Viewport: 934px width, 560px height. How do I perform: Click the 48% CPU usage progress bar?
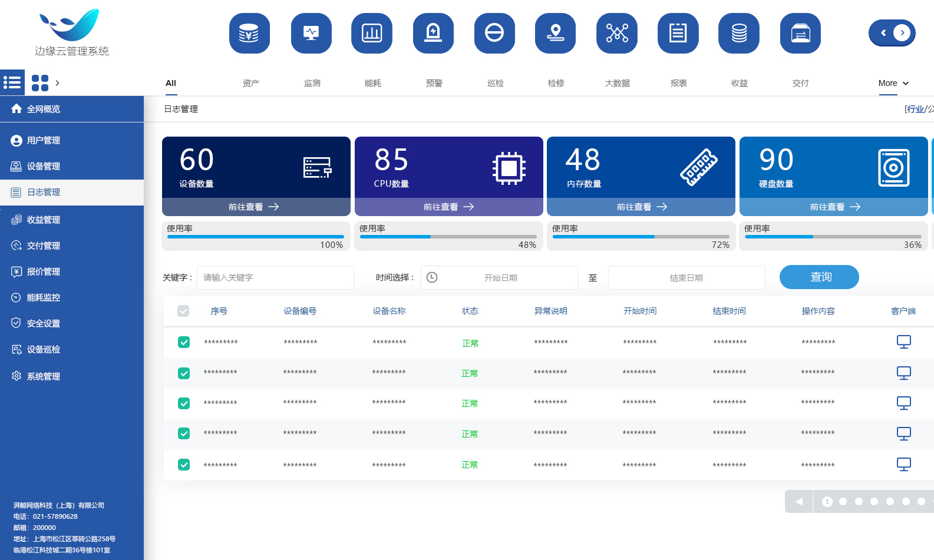(448, 237)
